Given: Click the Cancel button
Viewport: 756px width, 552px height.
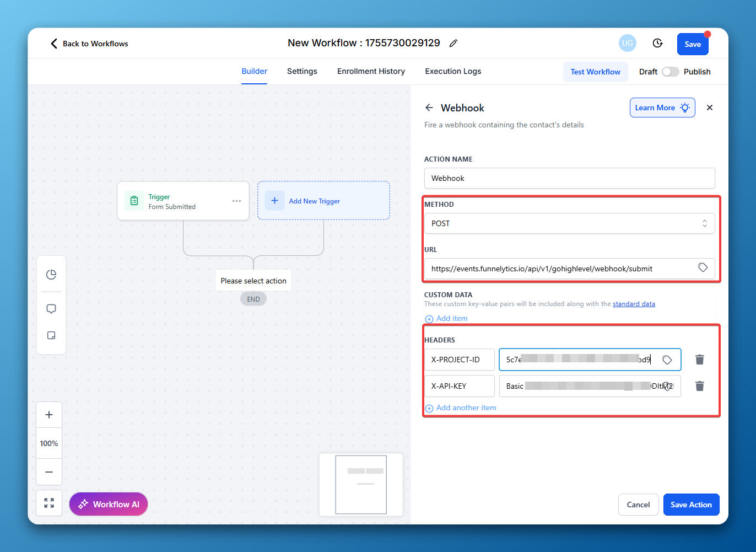Looking at the screenshot, I should coord(638,505).
